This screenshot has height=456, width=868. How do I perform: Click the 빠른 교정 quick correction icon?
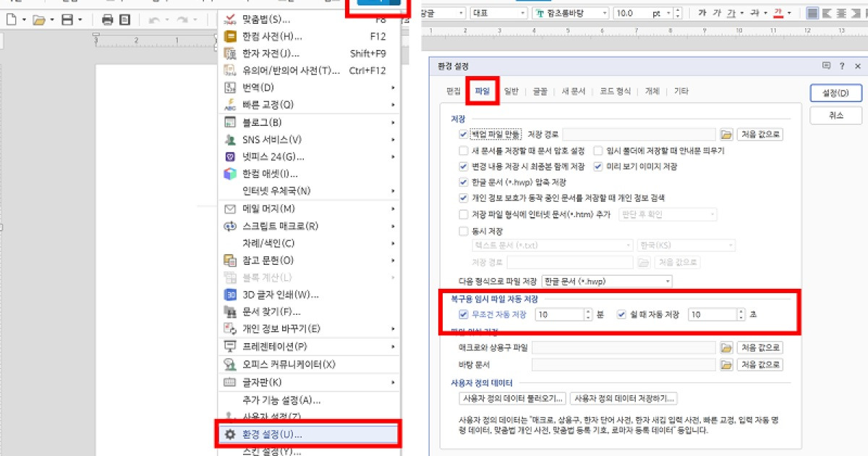tap(231, 105)
